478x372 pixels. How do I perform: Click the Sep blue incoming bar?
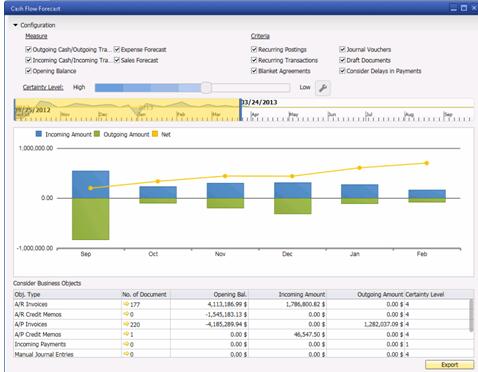tap(91, 184)
